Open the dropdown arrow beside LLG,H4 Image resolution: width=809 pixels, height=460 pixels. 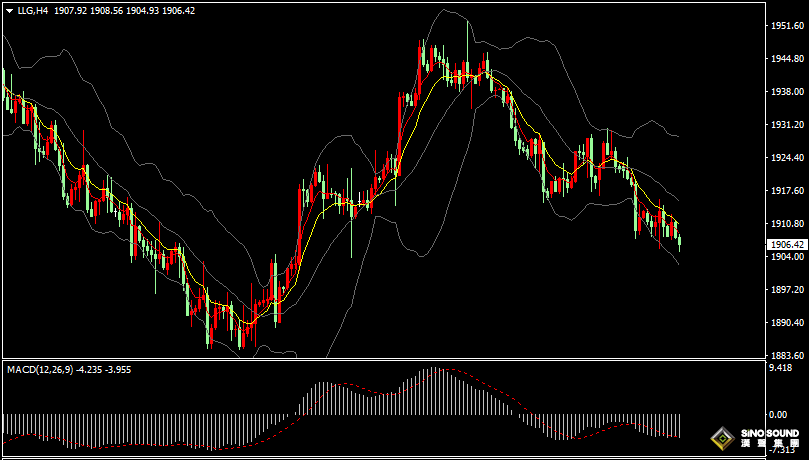pos(9,10)
